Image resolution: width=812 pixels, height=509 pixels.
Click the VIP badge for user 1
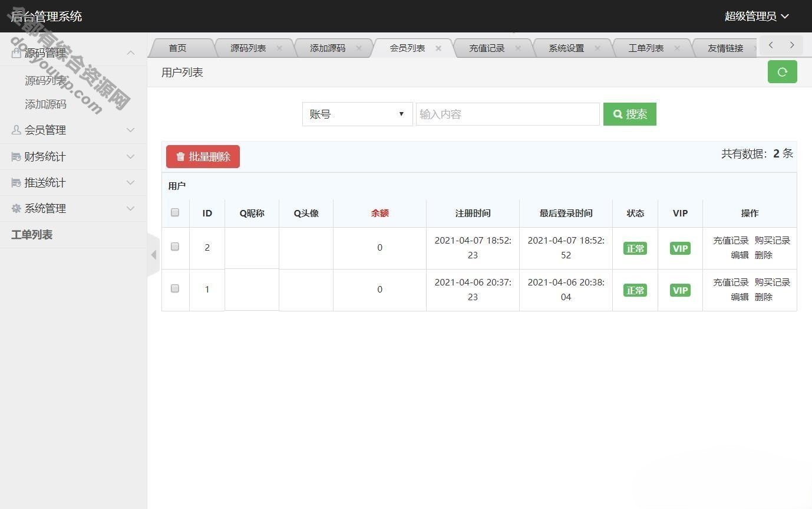pos(680,290)
